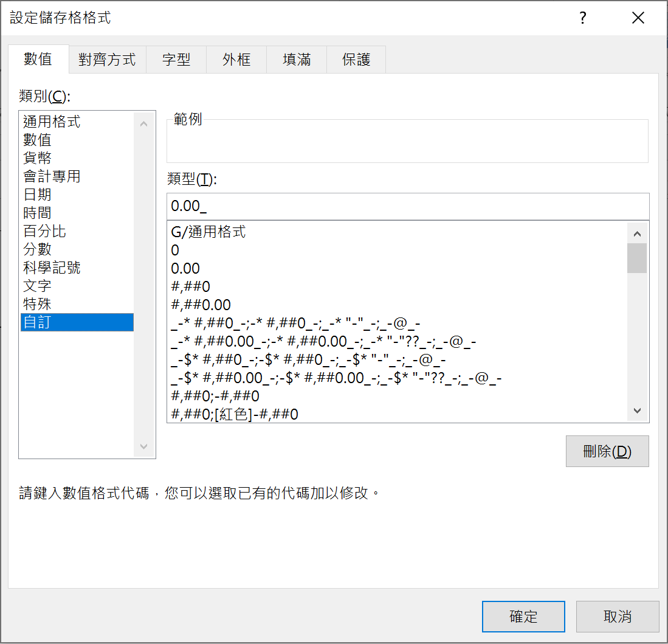668x644 pixels.
Task: Select the _-* #,##0_- accounting format
Action: (398, 323)
